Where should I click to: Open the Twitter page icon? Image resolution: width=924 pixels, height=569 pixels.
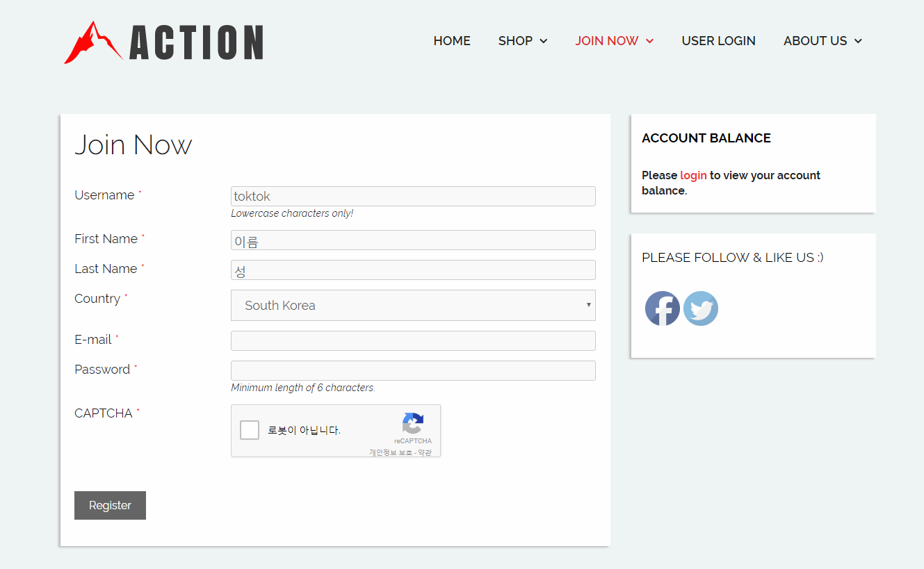tap(700, 308)
